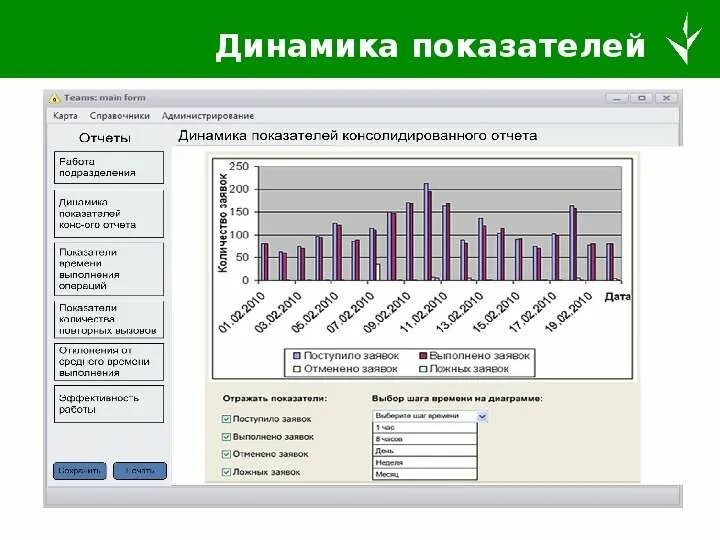Uncheck the Поступило заявок checkbox

tap(226, 419)
